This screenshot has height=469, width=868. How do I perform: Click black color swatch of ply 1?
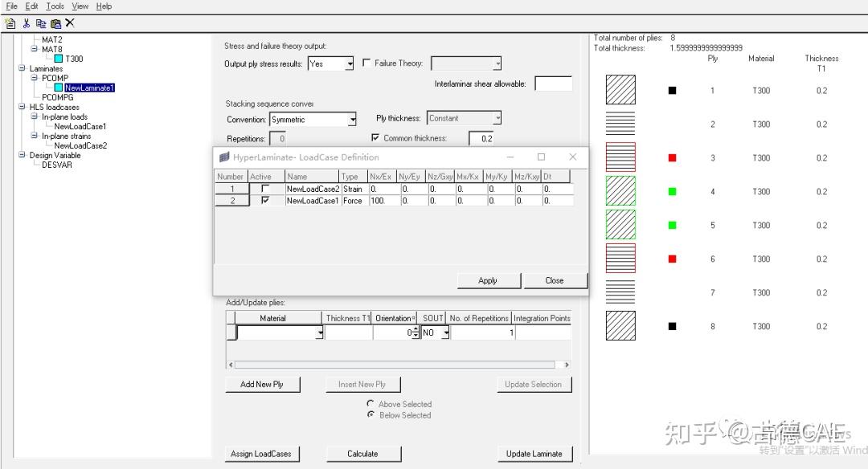tap(672, 90)
